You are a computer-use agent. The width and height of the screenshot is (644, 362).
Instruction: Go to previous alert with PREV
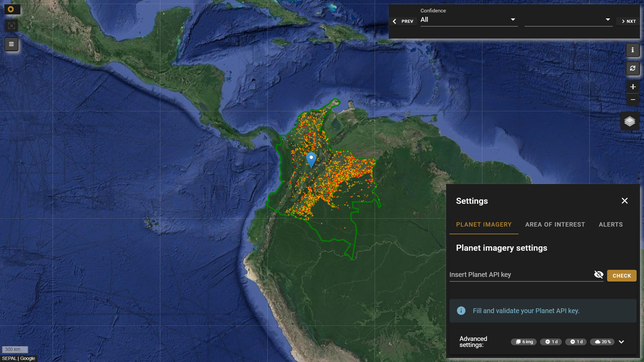point(404,21)
